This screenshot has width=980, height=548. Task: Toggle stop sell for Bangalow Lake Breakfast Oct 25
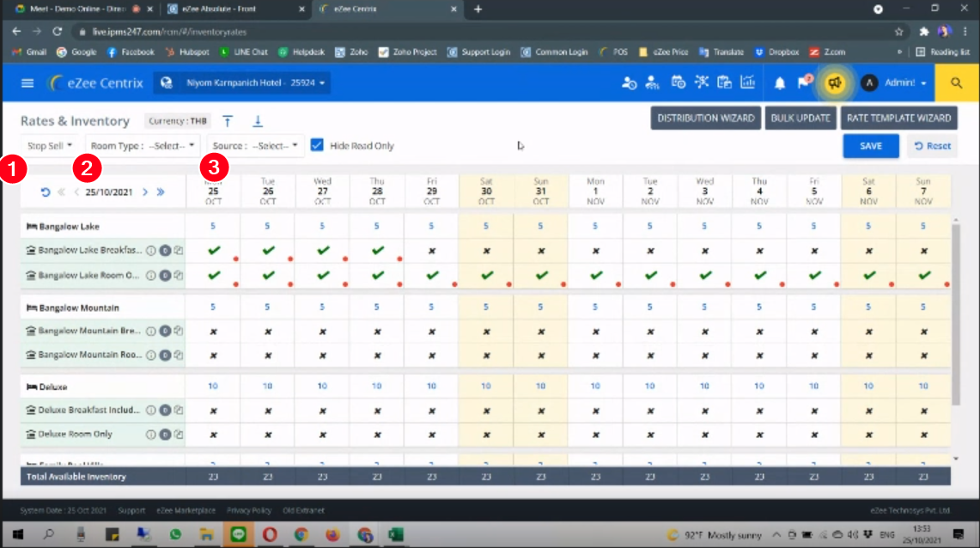213,251
